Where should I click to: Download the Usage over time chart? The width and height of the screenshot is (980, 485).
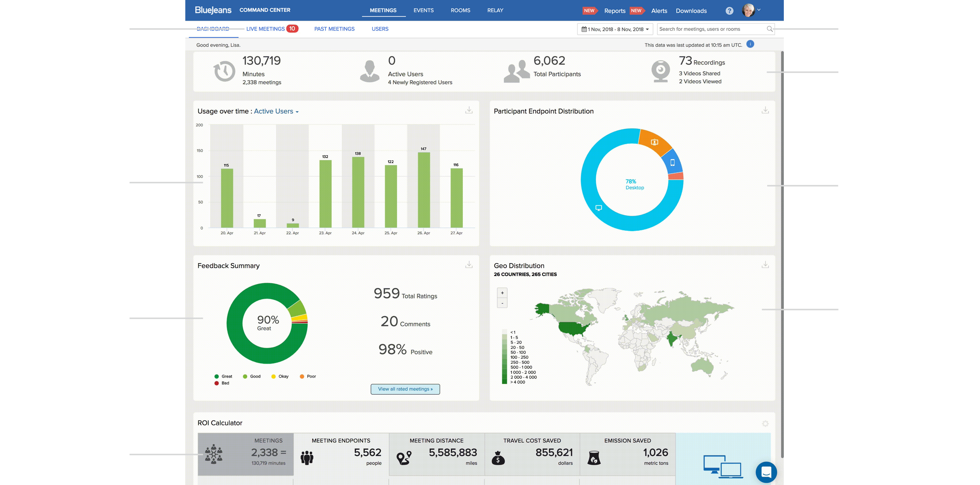[469, 110]
